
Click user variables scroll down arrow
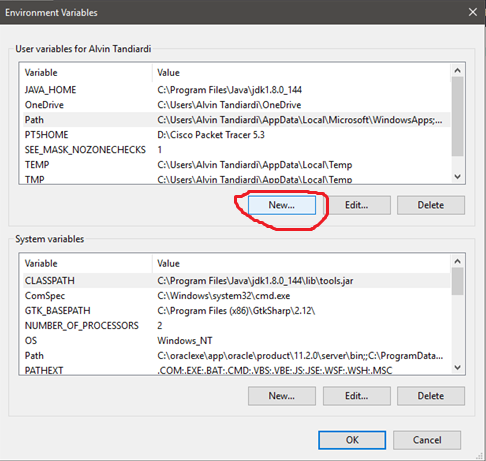coord(458,176)
